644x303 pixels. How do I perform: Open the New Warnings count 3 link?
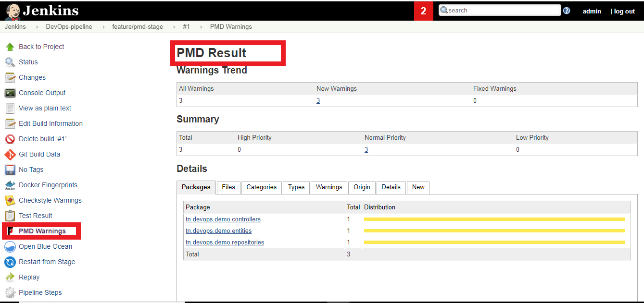click(x=318, y=101)
